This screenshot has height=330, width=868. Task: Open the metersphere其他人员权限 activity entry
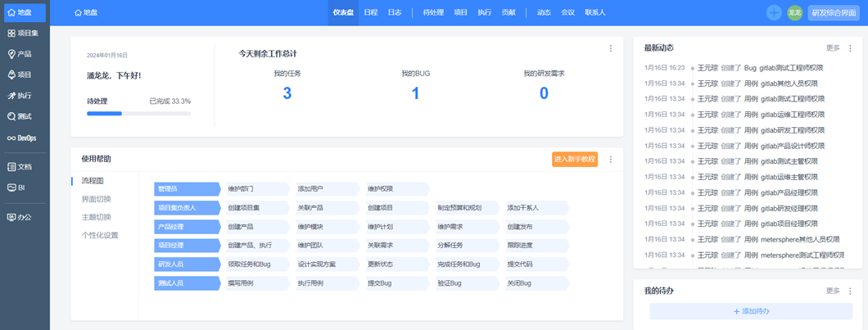800,239
